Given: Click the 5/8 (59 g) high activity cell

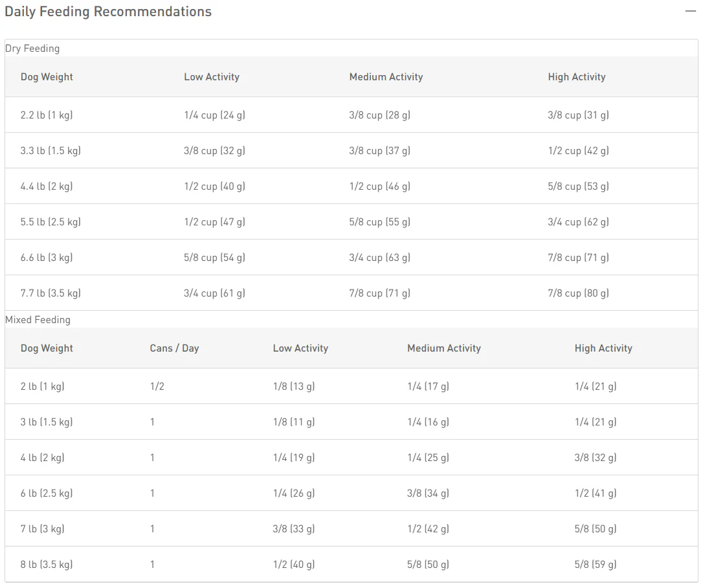Looking at the screenshot, I should pos(596,564).
